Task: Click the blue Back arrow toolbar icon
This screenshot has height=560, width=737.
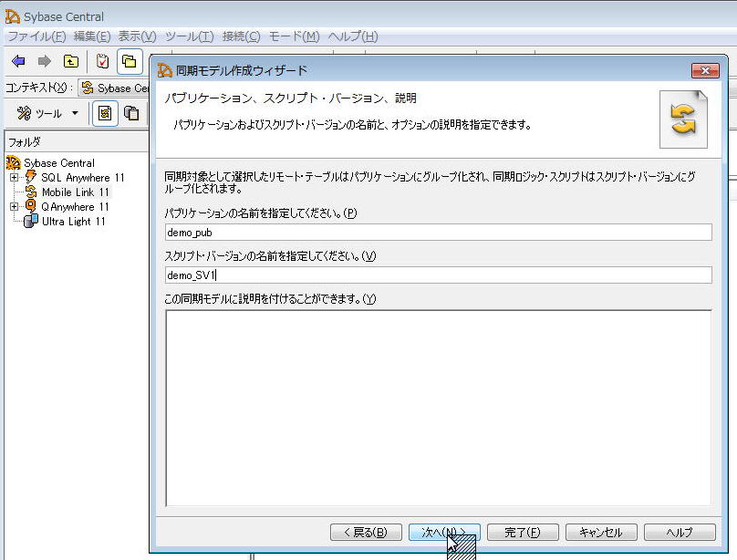Action: (18, 62)
